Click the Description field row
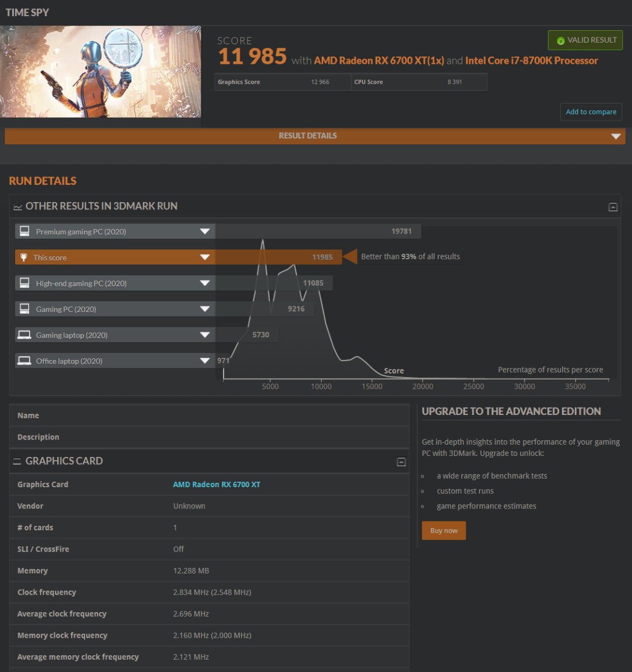Screen dimensions: 632x672 point(210,437)
